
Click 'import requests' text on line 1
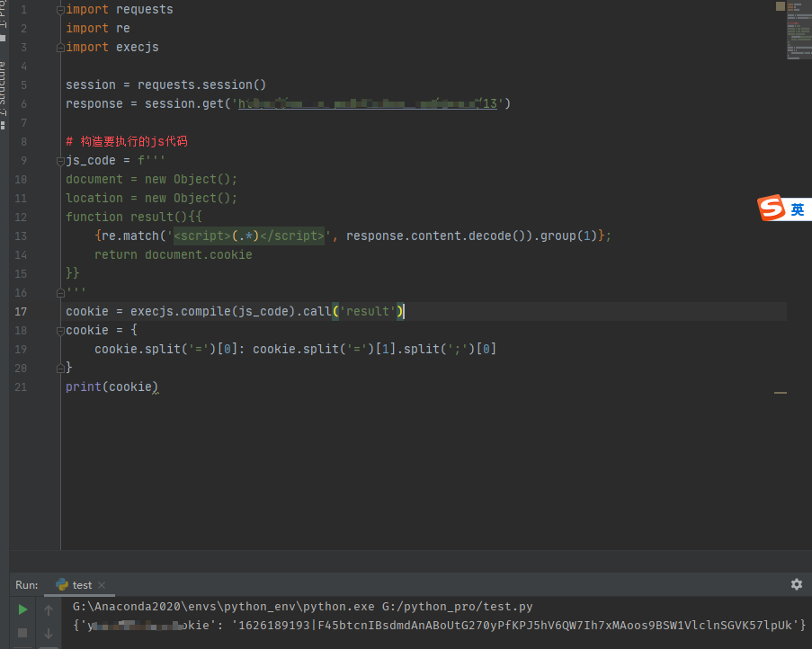point(120,9)
